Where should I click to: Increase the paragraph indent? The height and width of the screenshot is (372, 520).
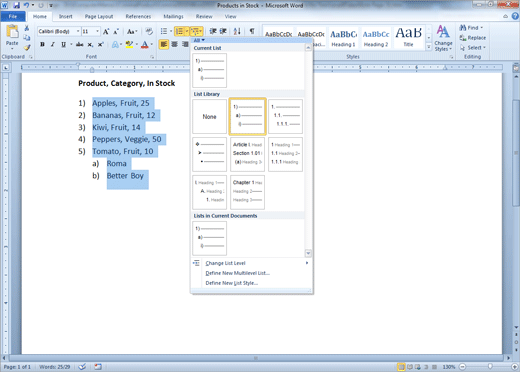[x=223, y=31]
